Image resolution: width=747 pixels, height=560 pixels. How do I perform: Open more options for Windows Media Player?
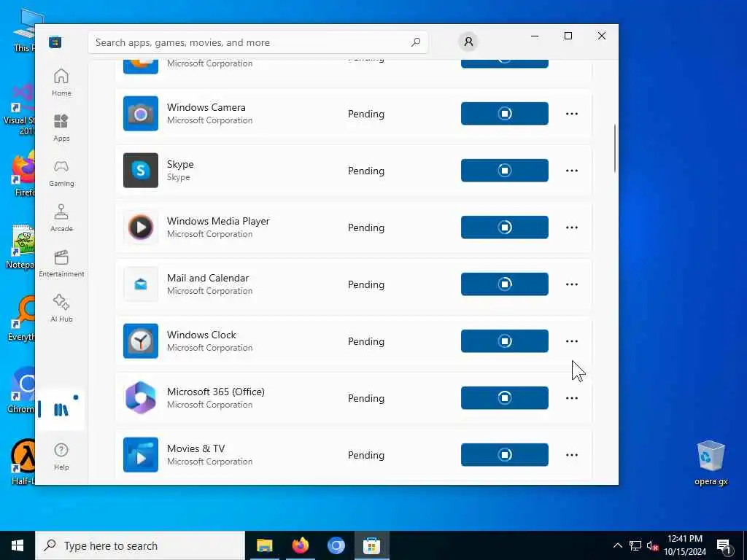tap(572, 227)
